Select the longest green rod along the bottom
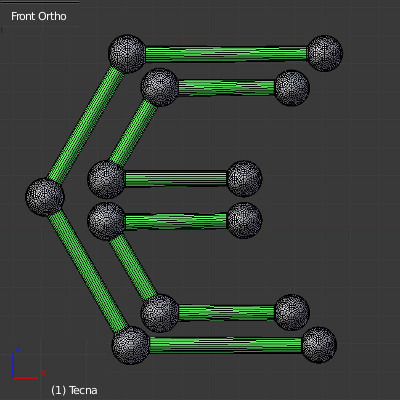Image resolution: width=400 pixels, height=400 pixels. click(226, 345)
